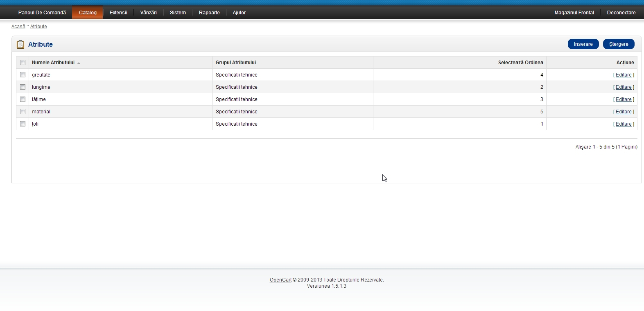Open the Rapoarte menu
644x311 pixels.
pos(209,13)
